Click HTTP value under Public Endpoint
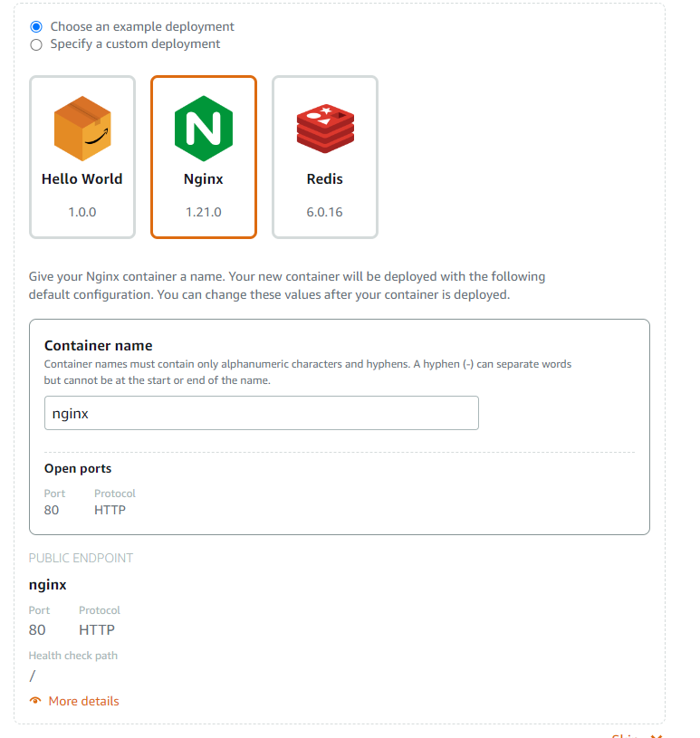 (x=97, y=629)
